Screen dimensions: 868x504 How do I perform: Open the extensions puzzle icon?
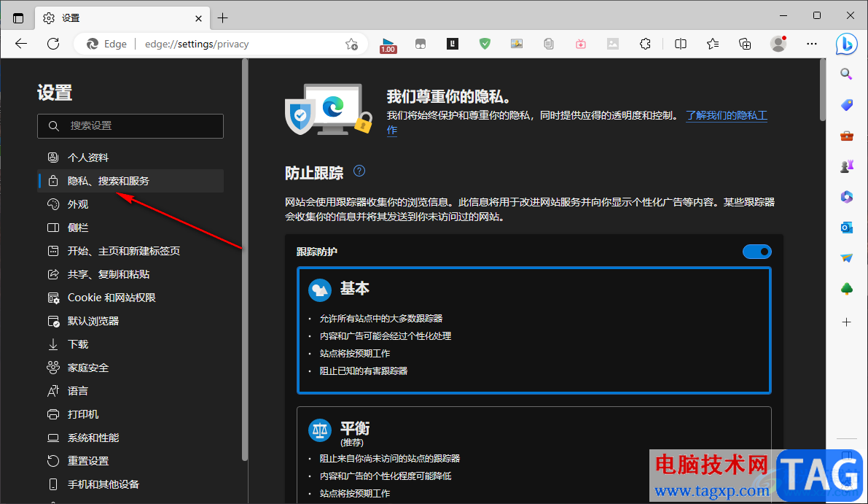(x=645, y=44)
